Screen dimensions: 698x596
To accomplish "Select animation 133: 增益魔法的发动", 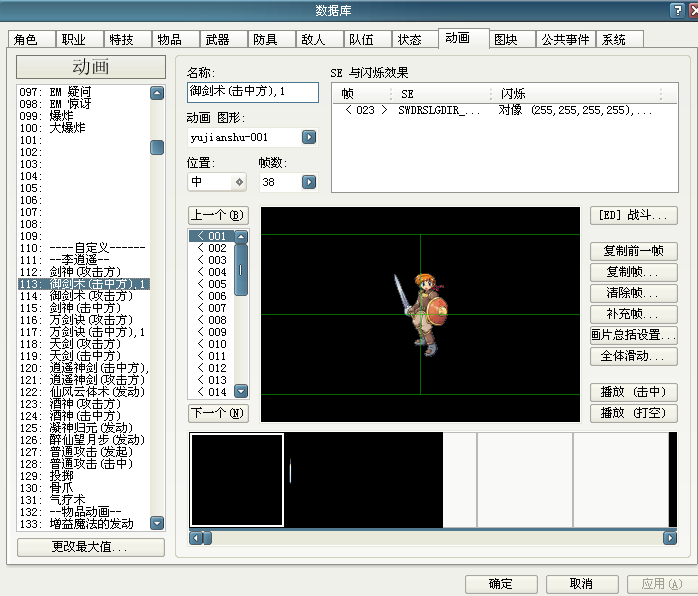I will tap(84, 524).
